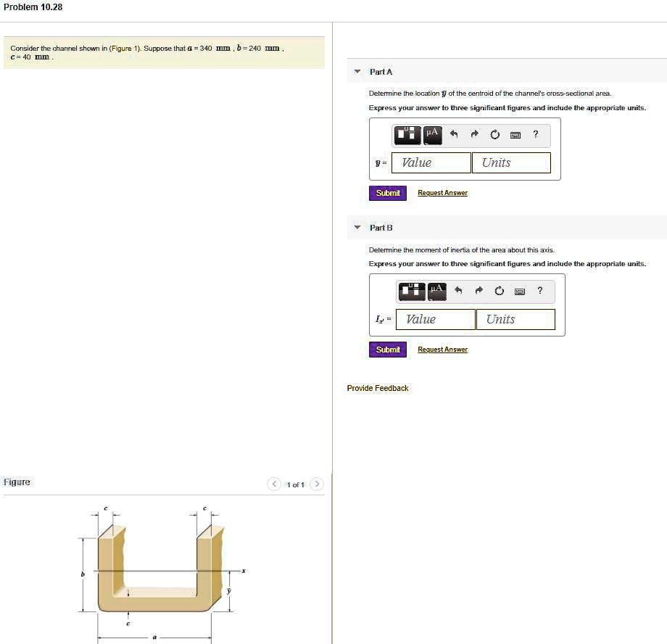Undo last edit in Part A
The image size is (667, 644).
(x=454, y=134)
